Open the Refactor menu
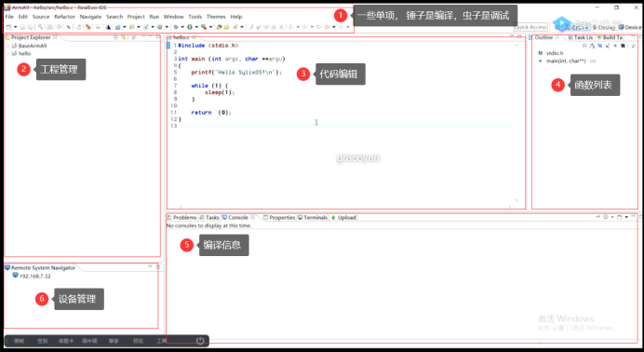Screen dimensions: 644x352 point(64,17)
